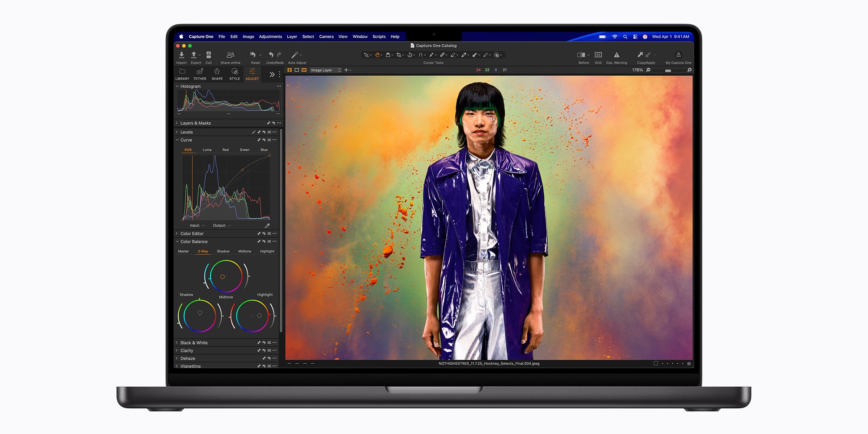Select the Pan hand cursor tool
The image size is (868, 434).
(x=377, y=55)
